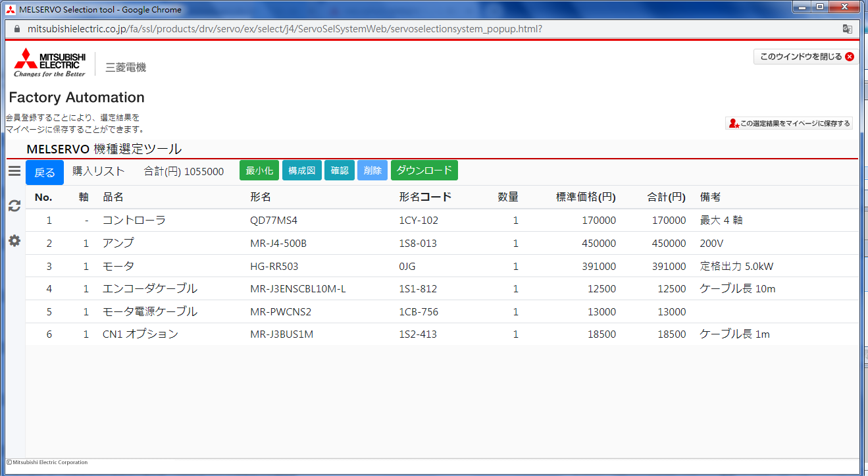Open the 構成図 configuration diagram
The height and width of the screenshot is (476, 868).
302,171
